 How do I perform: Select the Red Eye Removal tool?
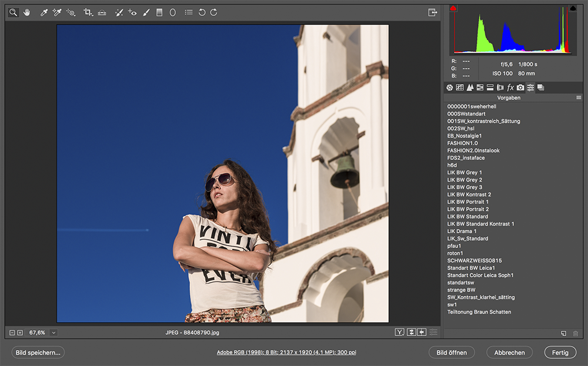[x=132, y=12]
